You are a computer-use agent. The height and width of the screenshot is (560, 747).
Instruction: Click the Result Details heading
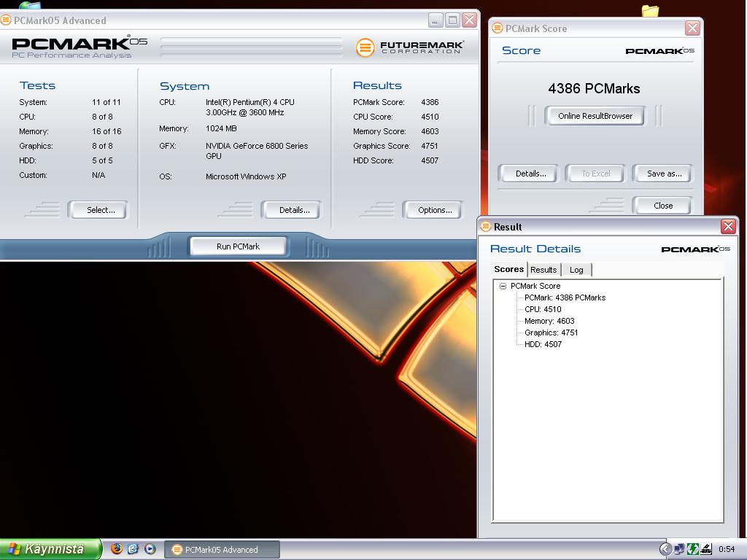pos(535,249)
